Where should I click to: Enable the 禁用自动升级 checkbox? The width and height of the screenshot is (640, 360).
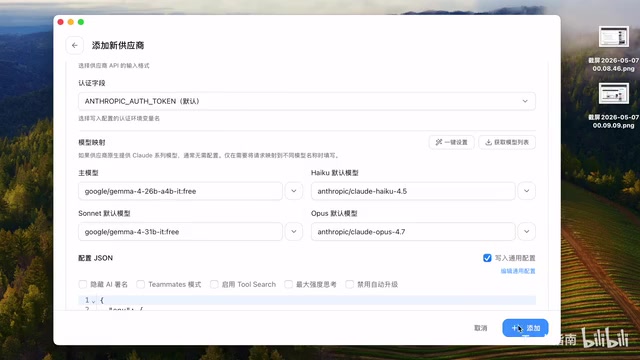point(349,284)
